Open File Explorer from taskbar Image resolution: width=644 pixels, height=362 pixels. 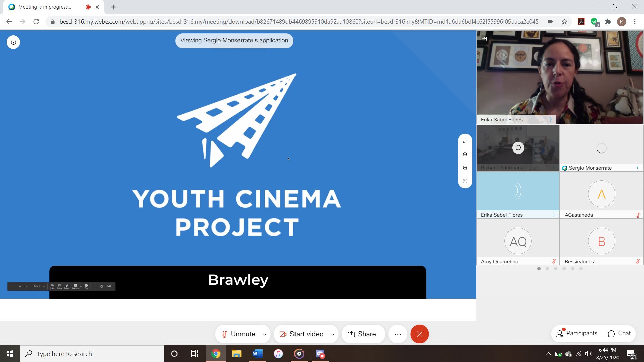236,354
